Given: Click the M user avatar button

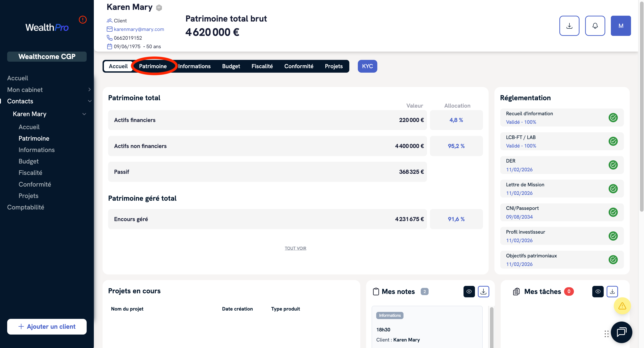Looking at the screenshot, I should (x=620, y=26).
